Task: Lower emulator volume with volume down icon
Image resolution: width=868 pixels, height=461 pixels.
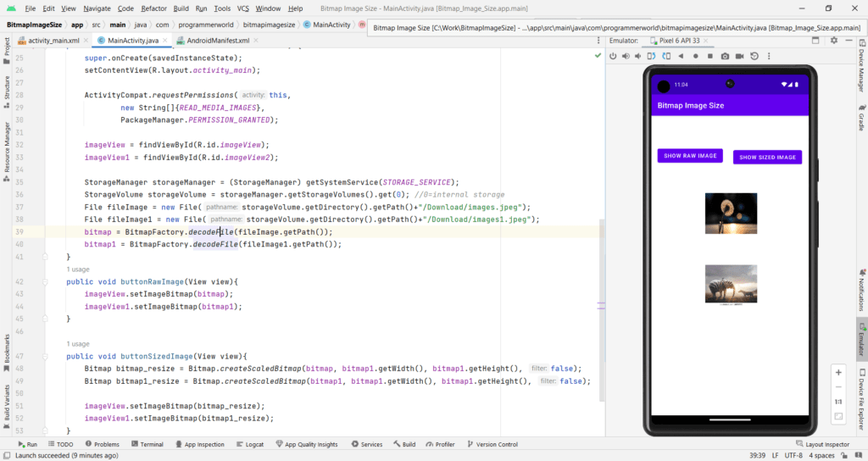Action: coord(638,56)
